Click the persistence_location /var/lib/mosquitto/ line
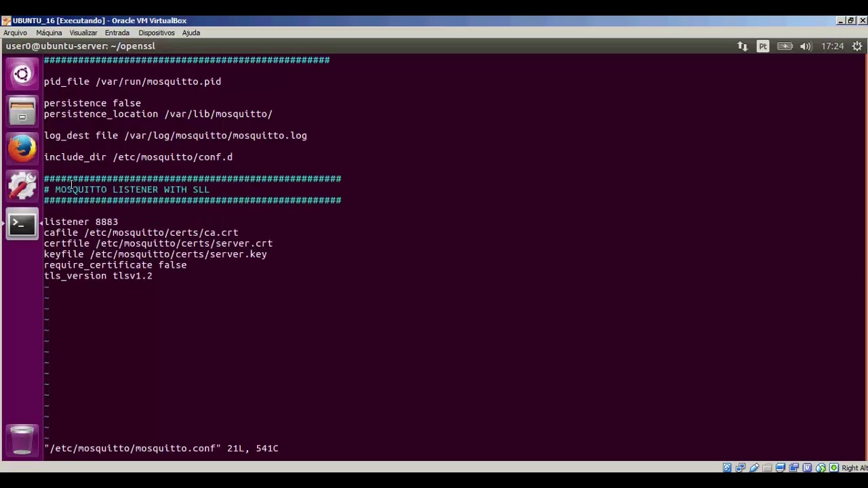 pyautogui.click(x=158, y=114)
